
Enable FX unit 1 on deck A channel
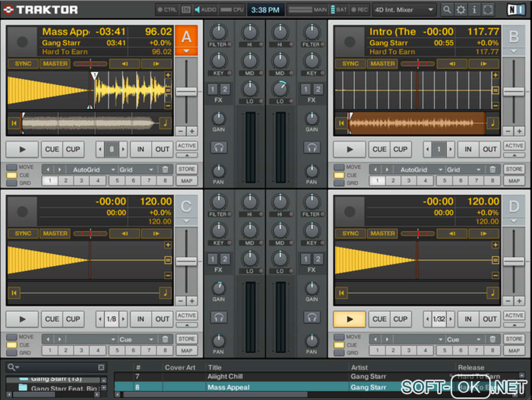(213, 89)
